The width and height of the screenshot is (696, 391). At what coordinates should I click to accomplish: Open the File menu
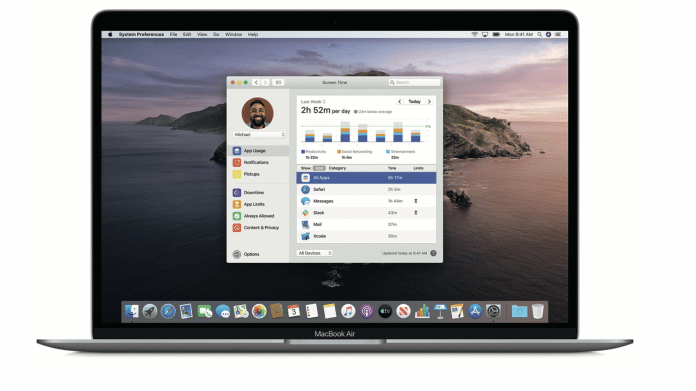[x=174, y=34]
